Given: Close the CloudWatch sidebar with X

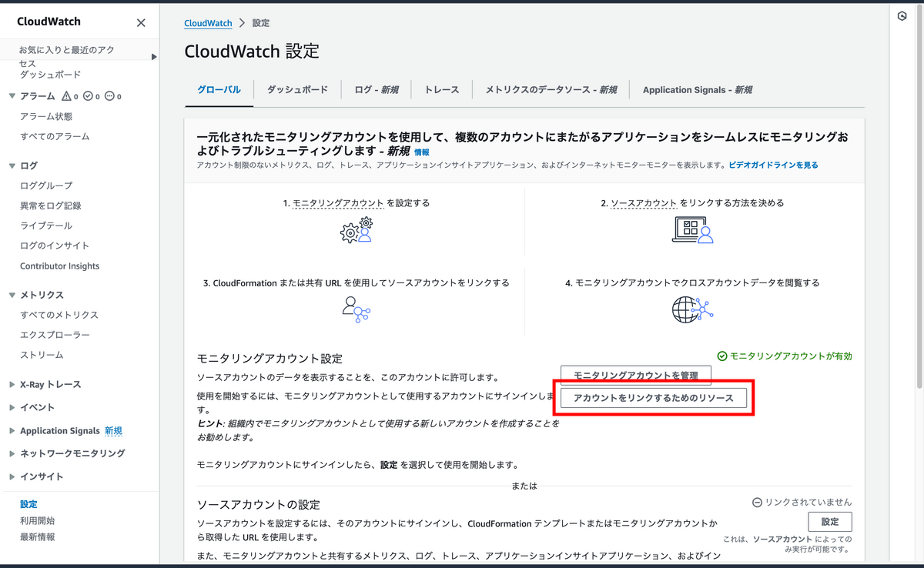Looking at the screenshot, I should (141, 22).
